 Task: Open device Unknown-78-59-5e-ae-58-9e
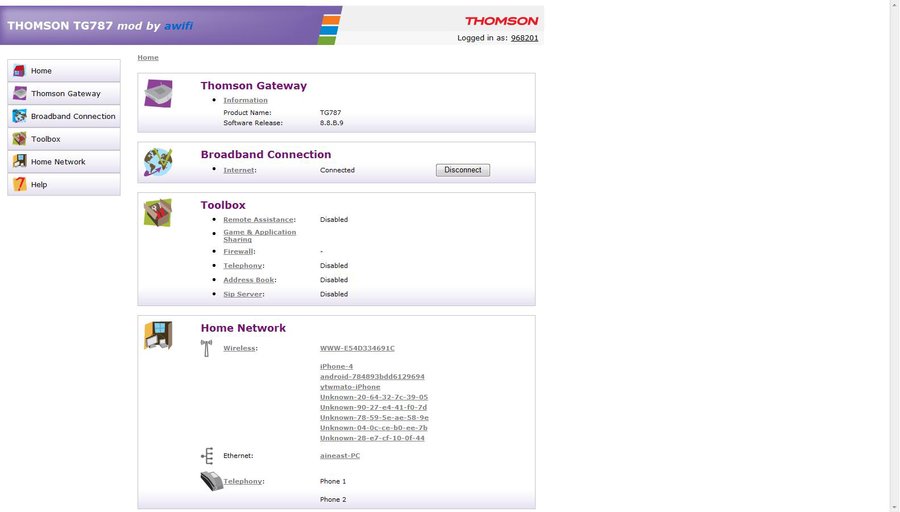pos(374,417)
